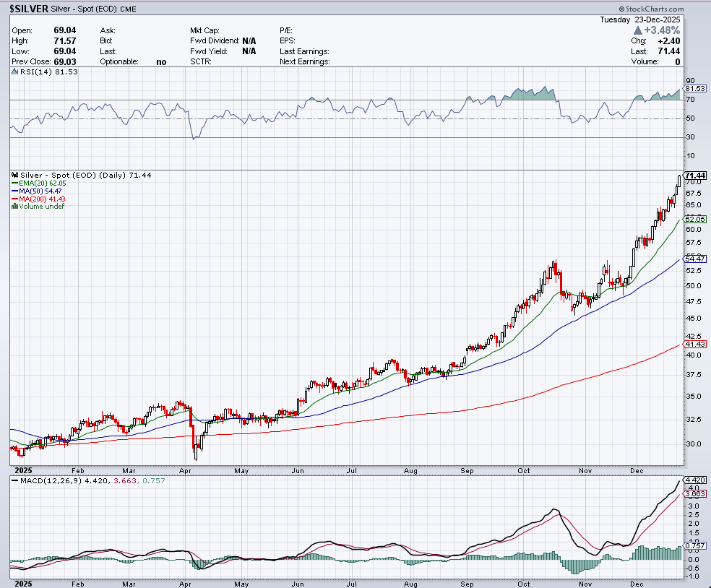711x588 pixels.
Task: Click the High value 71.57
Action: (x=65, y=40)
